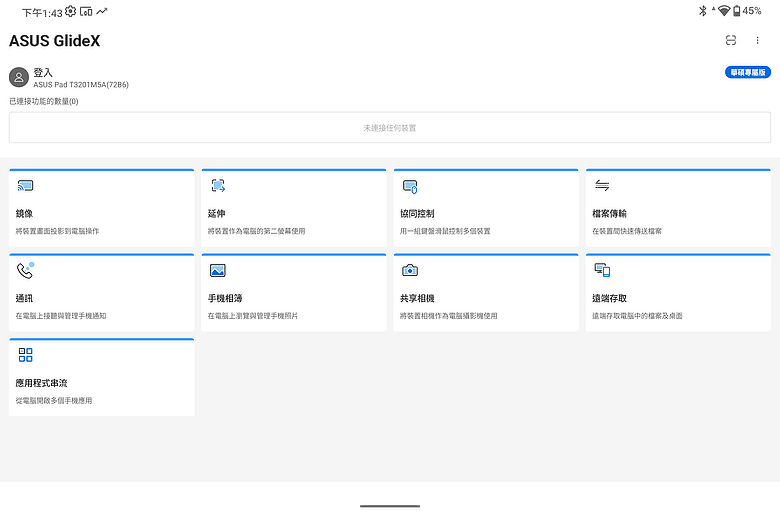The image size is (780, 513).
Task: Tap the battery 45% indicator
Action: tap(747, 10)
